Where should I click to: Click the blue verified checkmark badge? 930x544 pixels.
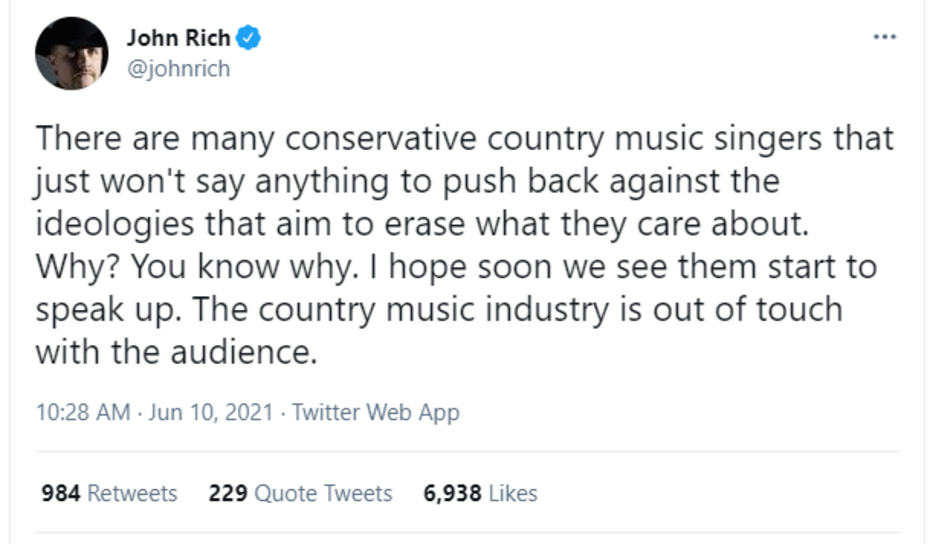click(x=249, y=39)
